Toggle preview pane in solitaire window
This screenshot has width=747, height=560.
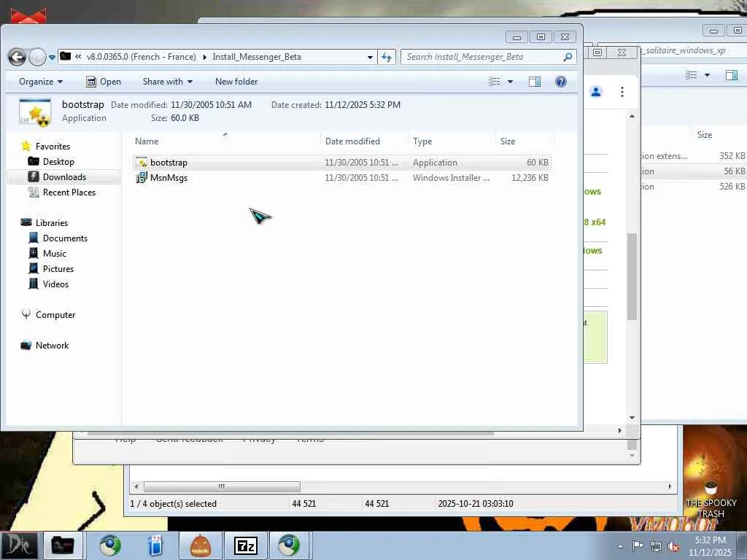731,75
